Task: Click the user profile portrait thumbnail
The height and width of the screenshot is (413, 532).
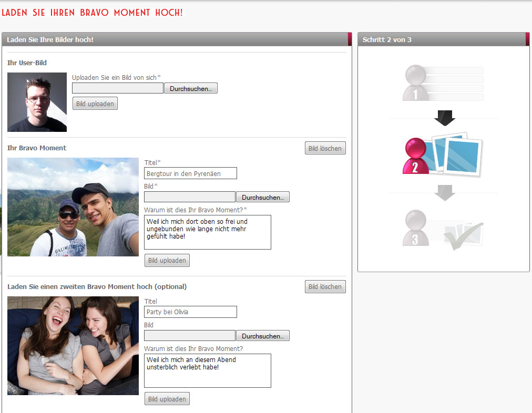Action: click(x=37, y=102)
